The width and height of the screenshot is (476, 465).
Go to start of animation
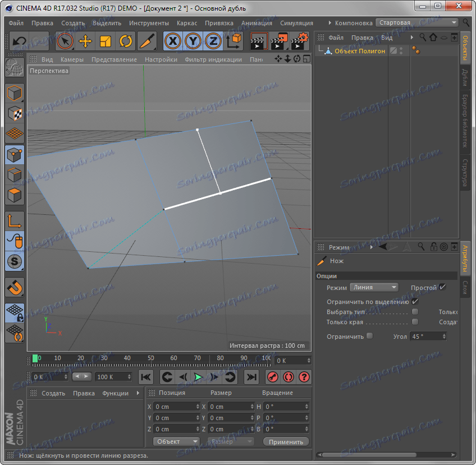pyautogui.click(x=146, y=377)
